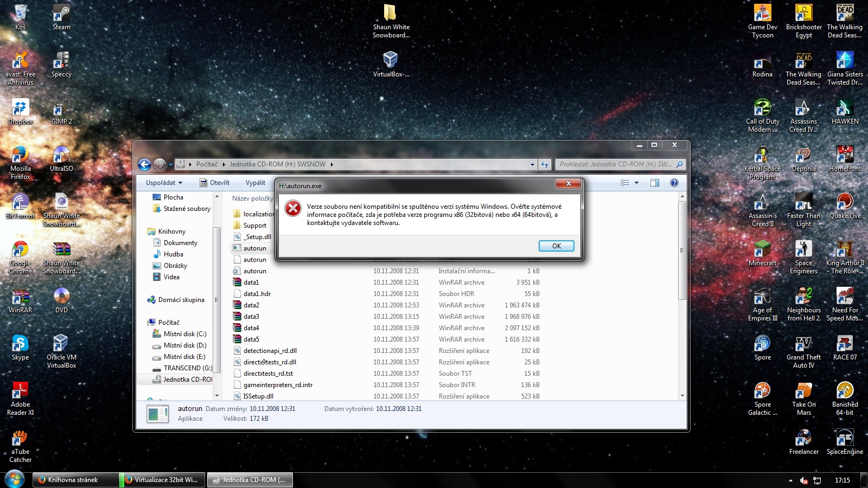Click the Vypálit toolbar button
Image resolution: width=868 pixels, height=488 pixels.
[x=256, y=183]
